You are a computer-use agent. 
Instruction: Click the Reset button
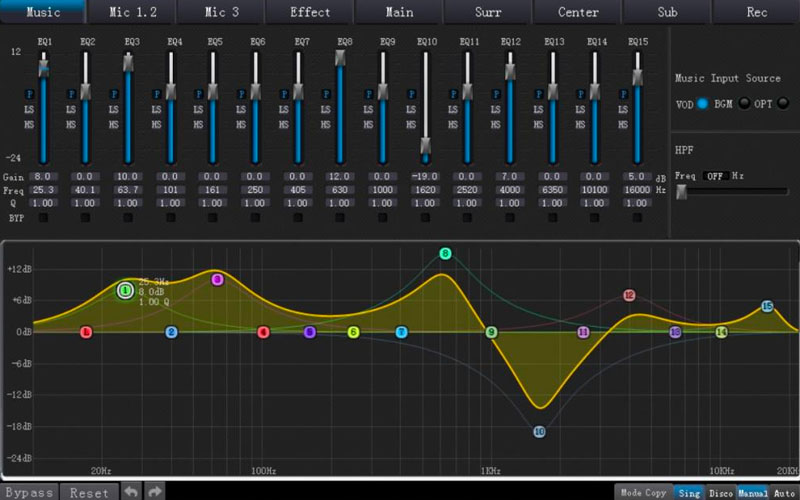pyautogui.click(x=89, y=492)
